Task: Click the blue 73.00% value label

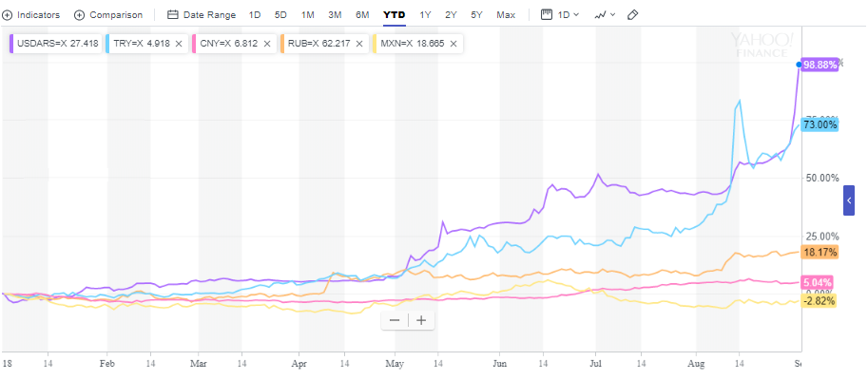Action: (820, 124)
